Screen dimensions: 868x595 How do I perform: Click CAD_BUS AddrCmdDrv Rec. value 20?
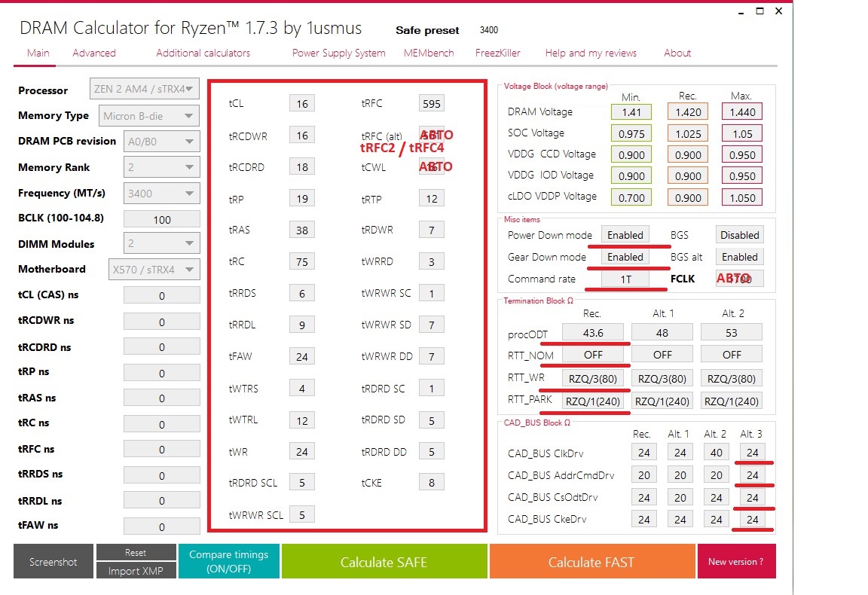click(x=643, y=475)
